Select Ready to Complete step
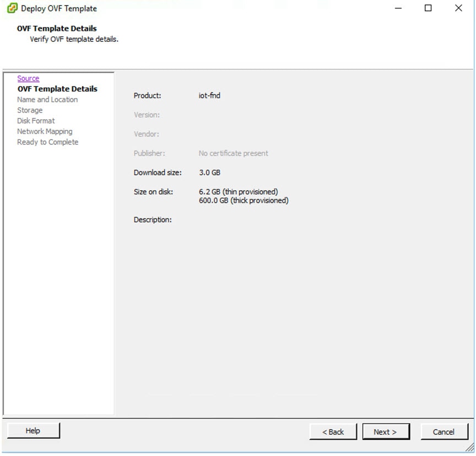The width and height of the screenshot is (476, 456). click(x=48, y=142)
